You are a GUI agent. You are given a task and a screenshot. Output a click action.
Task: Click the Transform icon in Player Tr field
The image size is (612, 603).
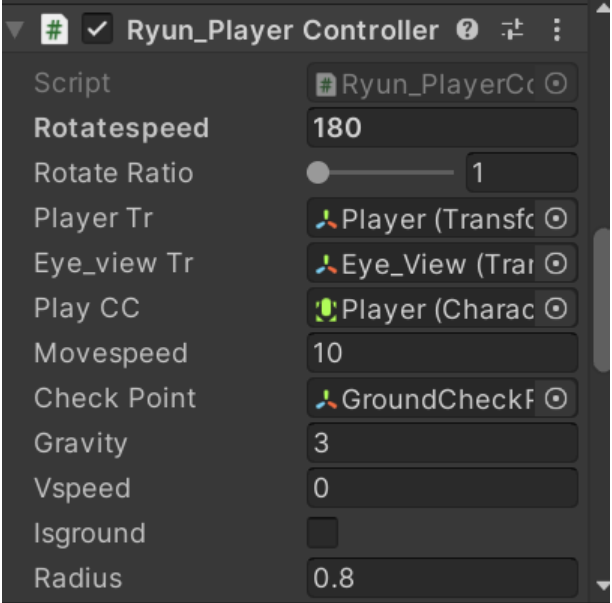tap(326, 219)
